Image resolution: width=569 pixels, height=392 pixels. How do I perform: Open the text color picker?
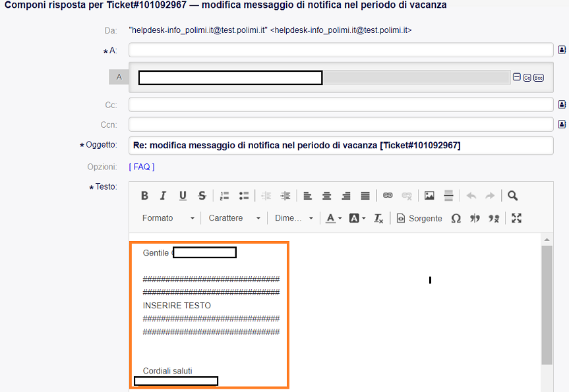coord(334,218)
